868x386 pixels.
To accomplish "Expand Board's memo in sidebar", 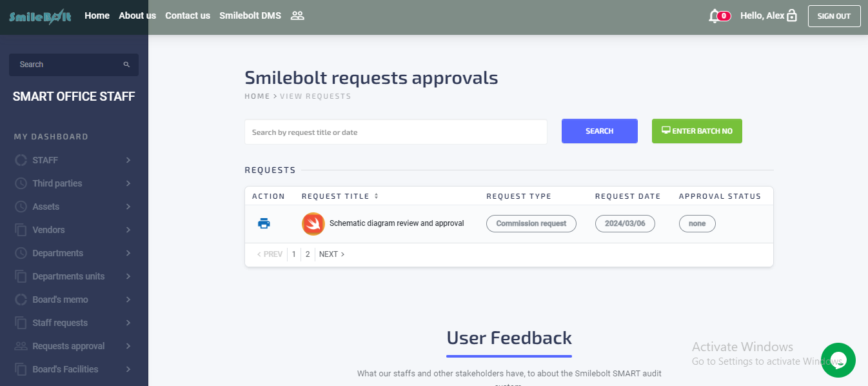I will 73,300.
